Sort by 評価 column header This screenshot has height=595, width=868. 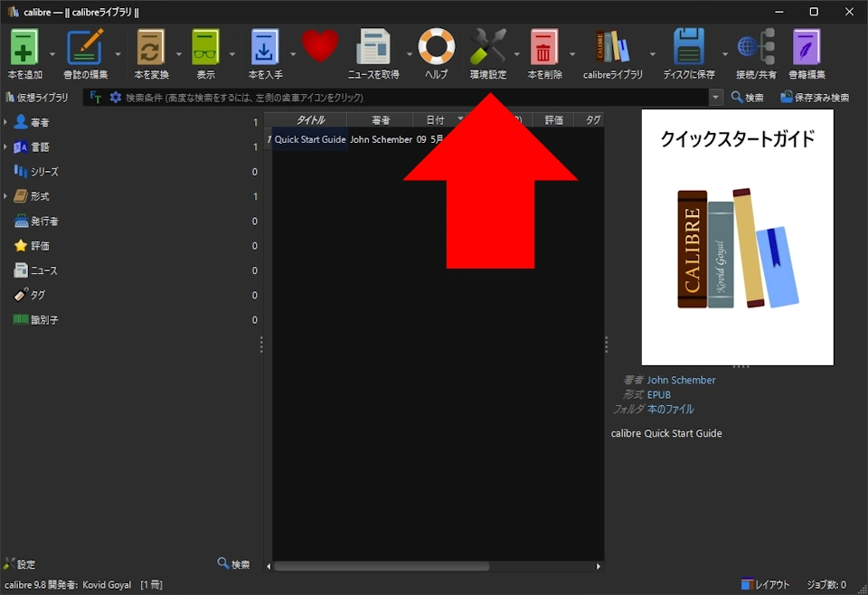[x=553, y=119]
